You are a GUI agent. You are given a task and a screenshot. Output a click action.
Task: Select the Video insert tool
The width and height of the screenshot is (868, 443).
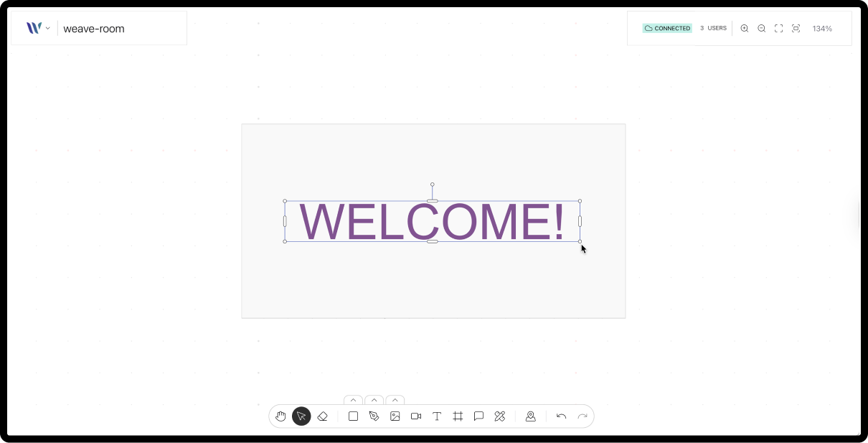(415, 416)
